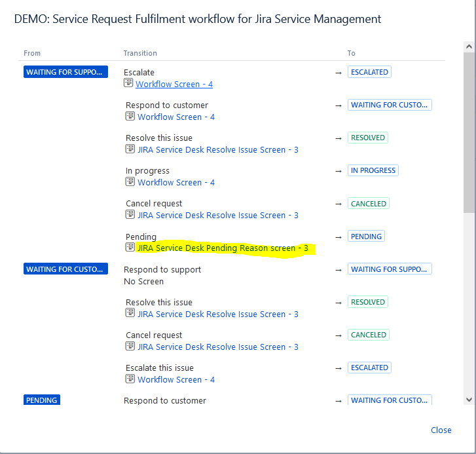Screen dimensions: 476x454
Task: Click the No Screen text
Action: pyautogui.click(x=143, y=282)
